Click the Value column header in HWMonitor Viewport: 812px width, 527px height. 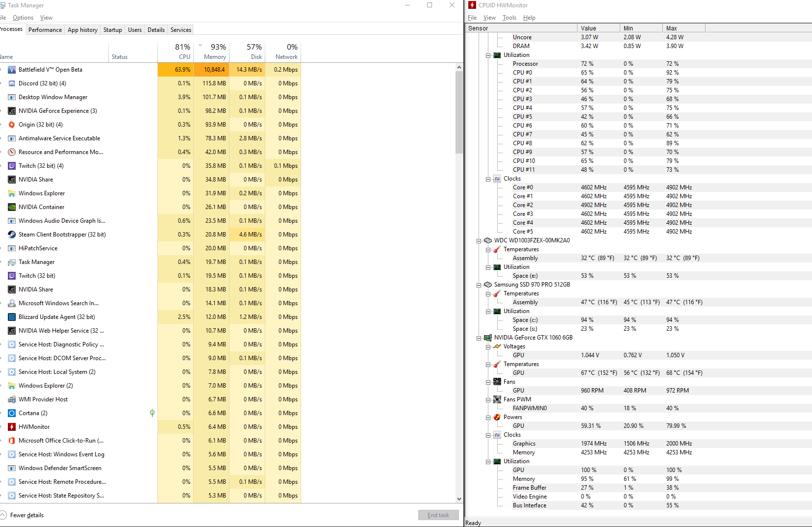tap(599, 28)
